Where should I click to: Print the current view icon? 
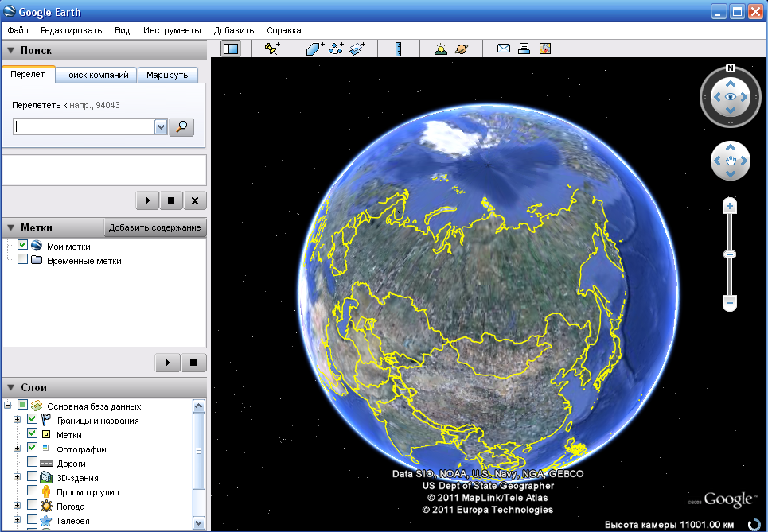click(x=524, y=48)
